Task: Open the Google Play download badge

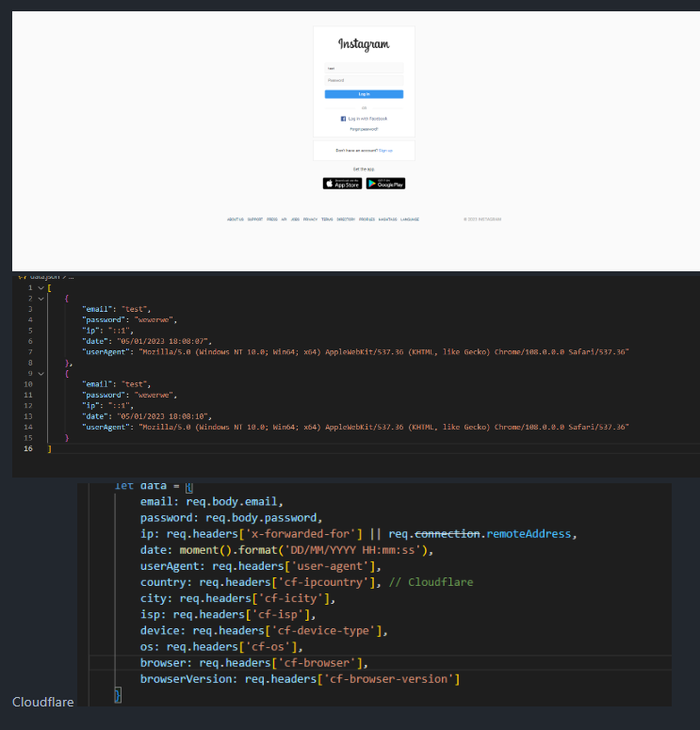Action: point(385,184)
